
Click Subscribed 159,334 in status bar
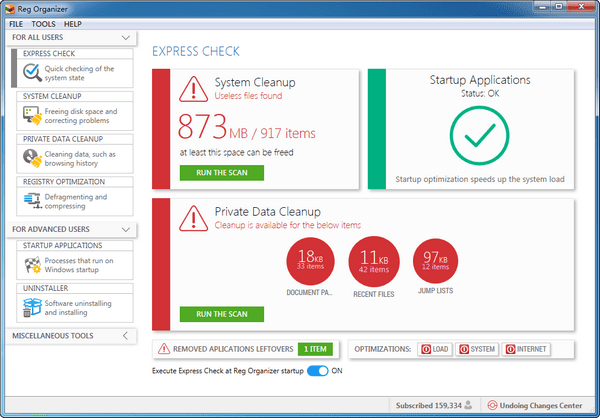(x=429, y=405)
